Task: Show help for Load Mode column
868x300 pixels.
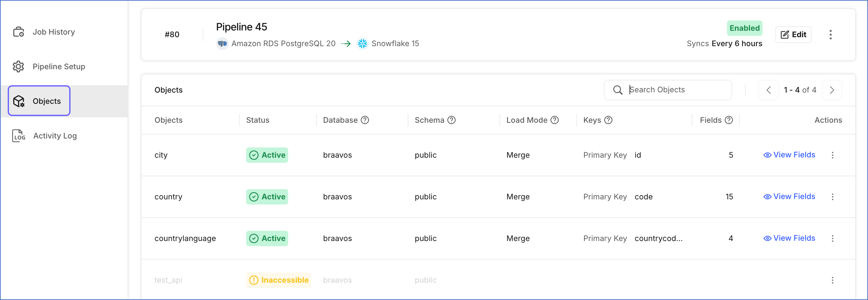Action: tap(555, 120)
